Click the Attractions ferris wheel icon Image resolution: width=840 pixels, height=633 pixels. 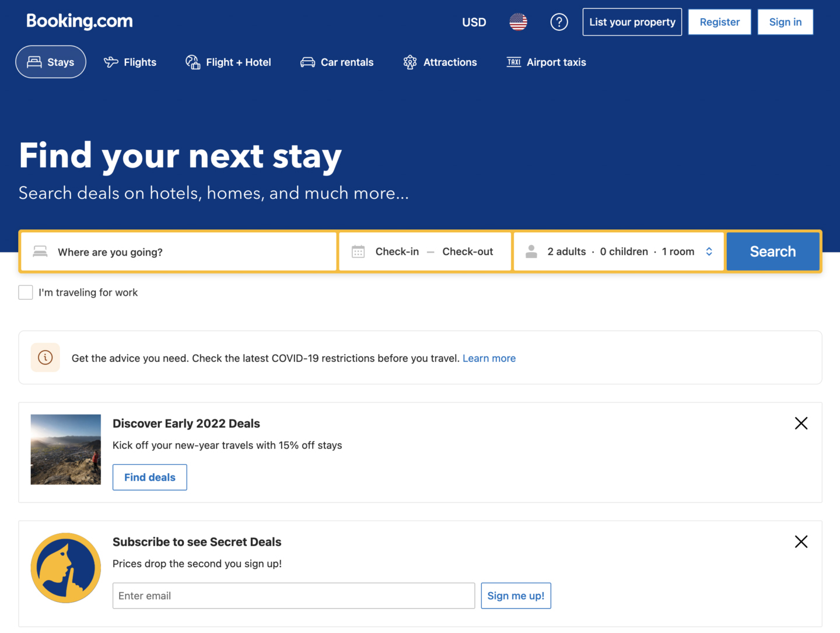coord(410,62)
